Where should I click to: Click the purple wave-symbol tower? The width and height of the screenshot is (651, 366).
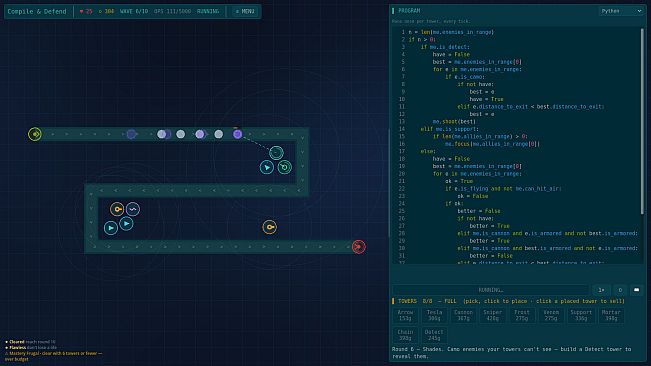(x=133, y=209)
